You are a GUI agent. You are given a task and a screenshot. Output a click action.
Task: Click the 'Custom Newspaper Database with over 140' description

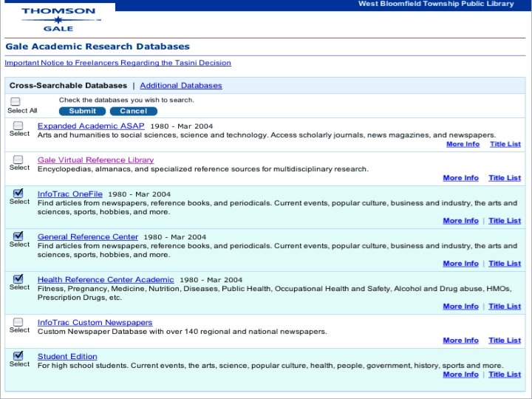[183, 332]
